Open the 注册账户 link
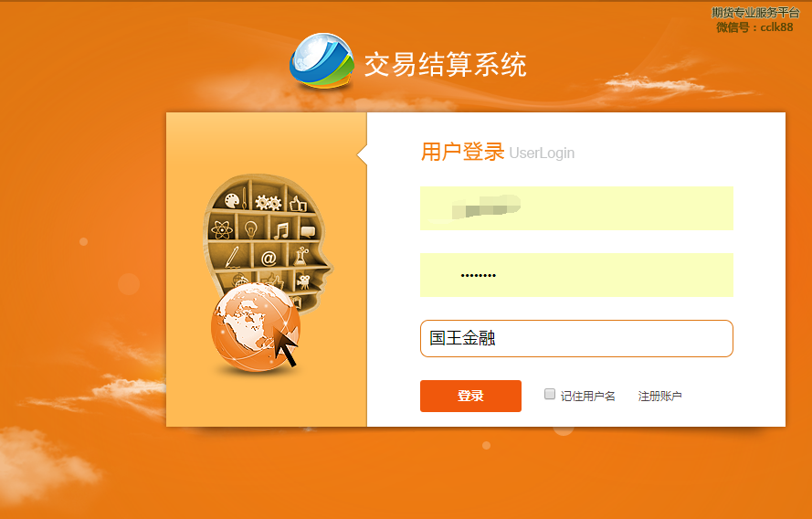The image size is (812, 519). coord(659,397)
